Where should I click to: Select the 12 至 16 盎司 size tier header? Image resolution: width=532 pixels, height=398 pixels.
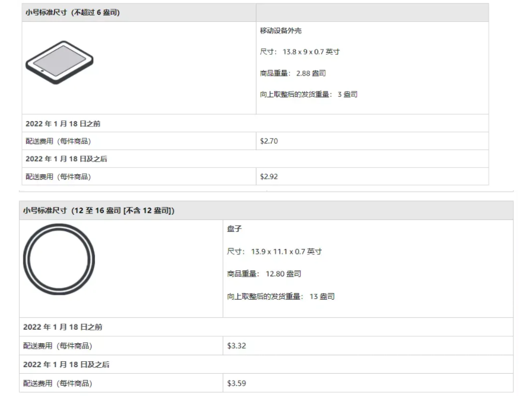click(x=99, y=211)
